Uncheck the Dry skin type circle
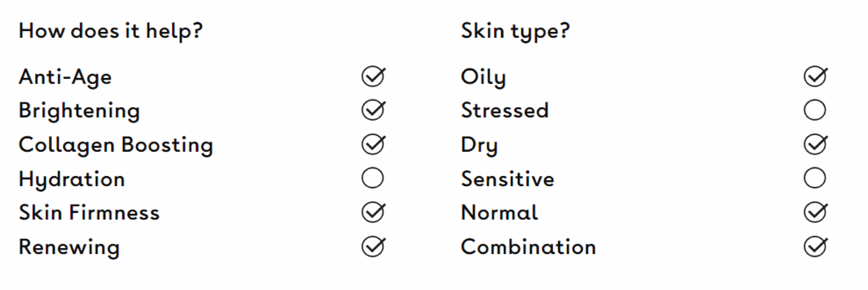The height and width of the screenshot is (290, 868). click(815, 144)
